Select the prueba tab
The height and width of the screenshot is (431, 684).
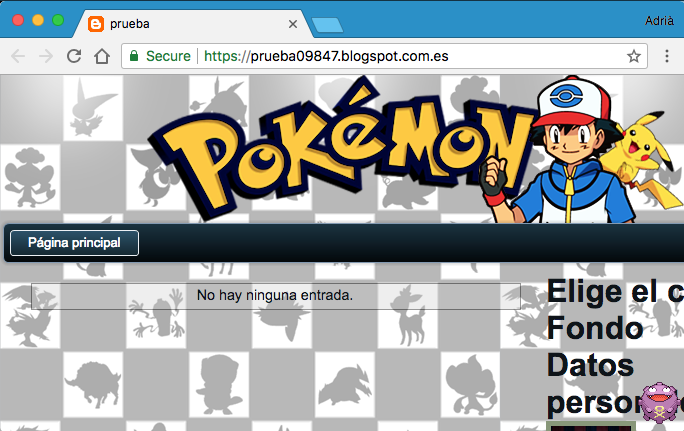tap(193, 24)
